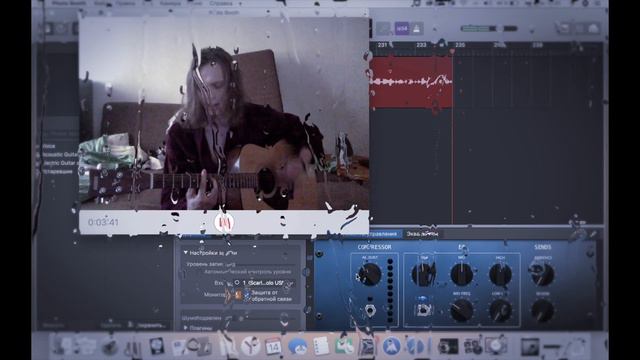Toggle the EQ on/off switch
Screen dimensions: 640x360
[x=423, y=310]
